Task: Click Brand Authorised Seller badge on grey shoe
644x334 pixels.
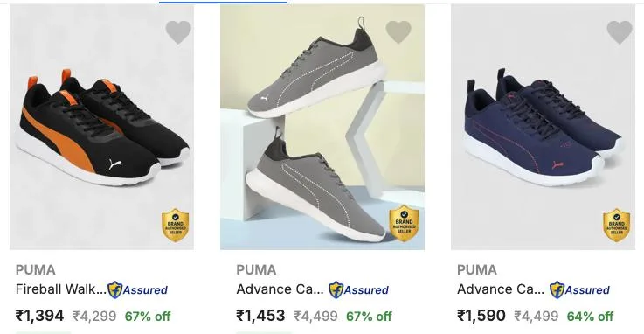Action: coord(404,223)
